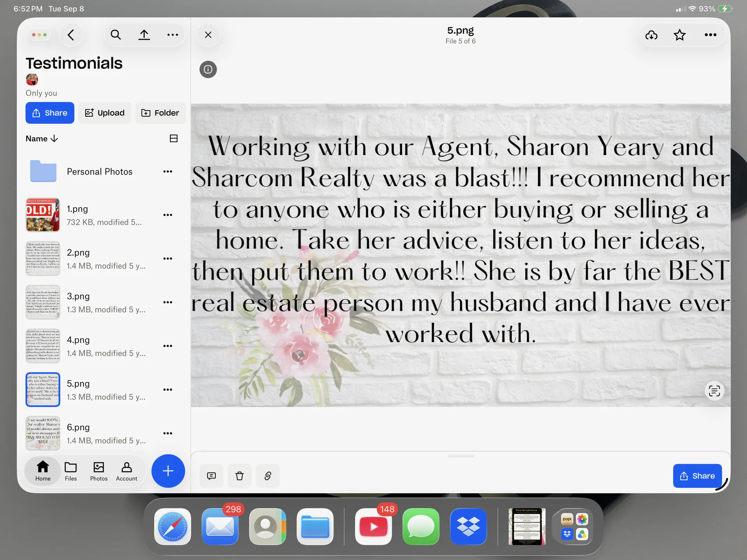The image size is (747, 560).
Task: Tap the folder owner avatar
Action: (x=32, y=80)
